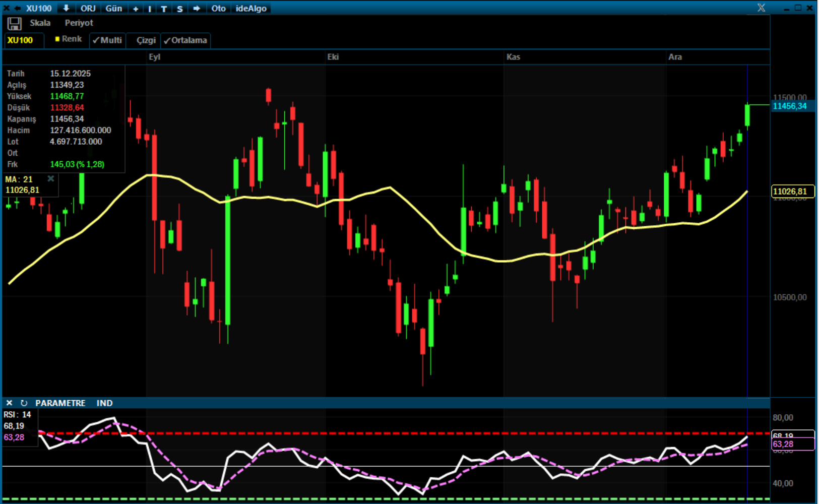
Task: Open the PARAMETRE menu
Action: click(x=60, y=403)
